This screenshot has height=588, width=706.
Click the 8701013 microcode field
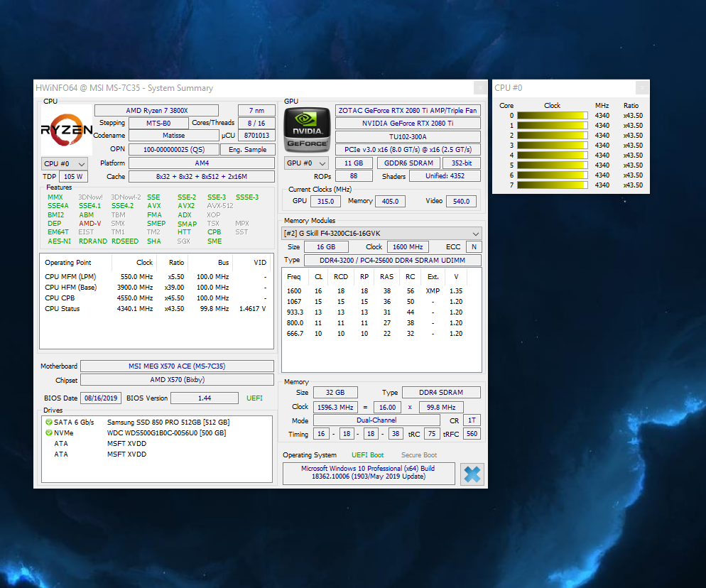coord(256,136)
